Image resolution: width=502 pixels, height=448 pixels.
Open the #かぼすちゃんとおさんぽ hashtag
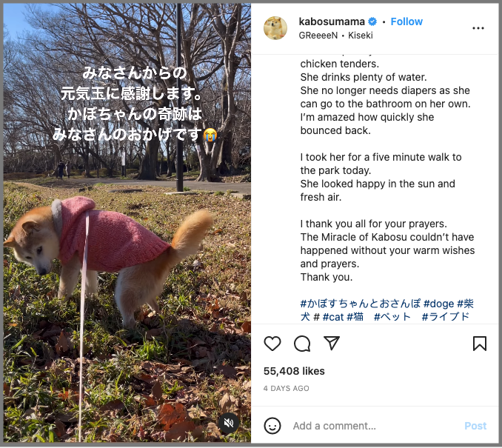pyautogui.click(x=360, y=304)
